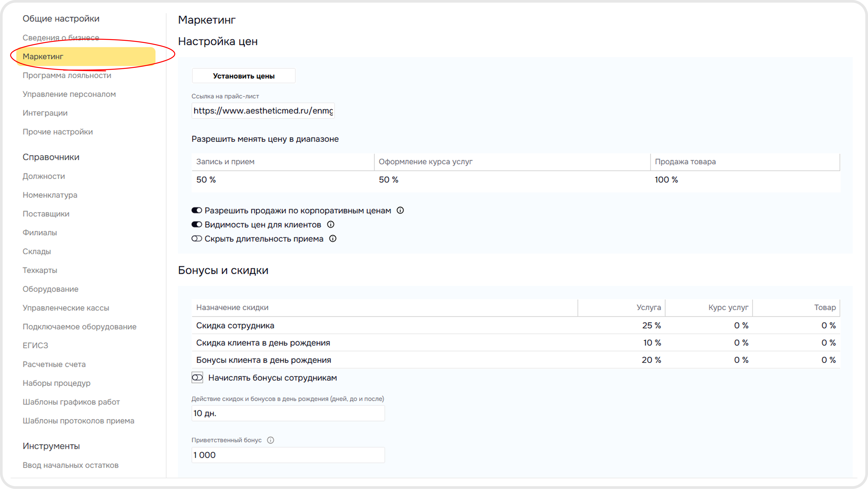Open Управленческие кассы
Screen dimensions: 868x489
(66, 308)
